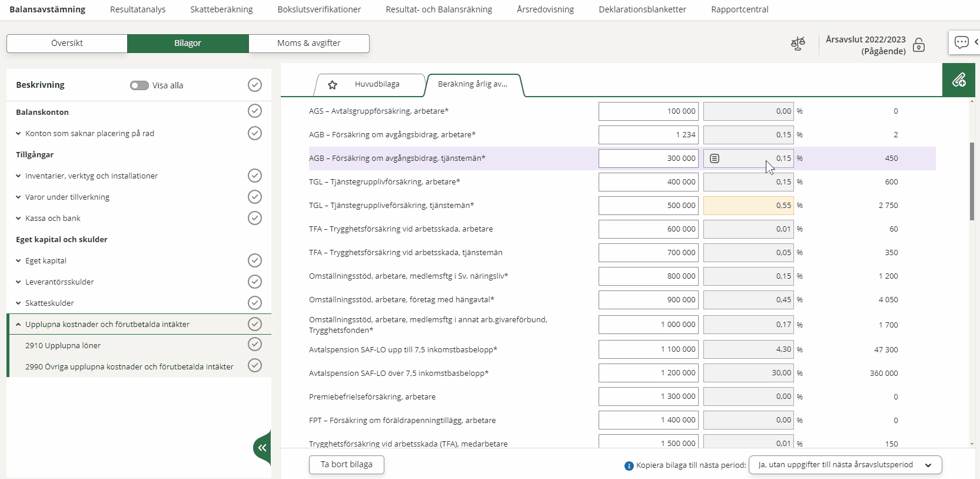Click the green paperclip attachment icon
This screenshot has width=980, height=479.
point(958,80)
